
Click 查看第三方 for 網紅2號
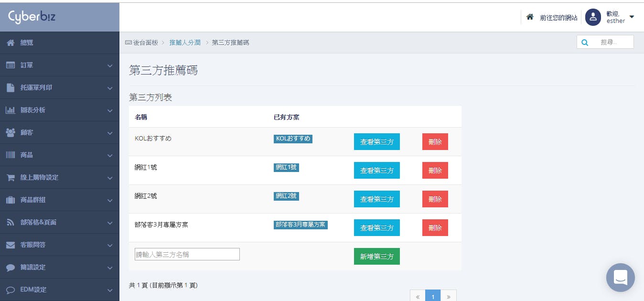click(x=377, y=199)
